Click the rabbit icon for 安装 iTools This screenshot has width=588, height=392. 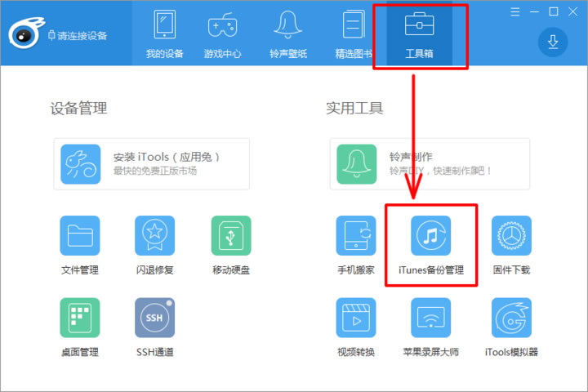pos(81,164)
